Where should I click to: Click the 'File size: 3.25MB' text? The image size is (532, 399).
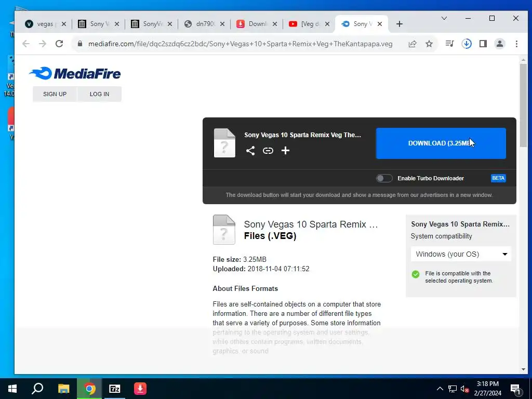240,259
